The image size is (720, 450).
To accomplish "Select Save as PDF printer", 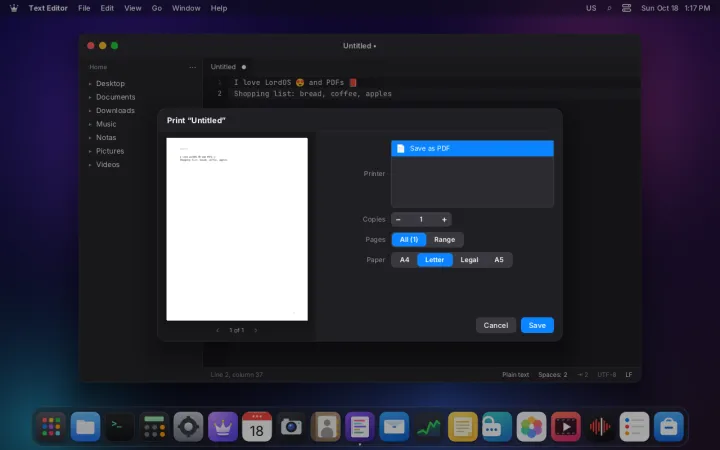I will [472, 148].
